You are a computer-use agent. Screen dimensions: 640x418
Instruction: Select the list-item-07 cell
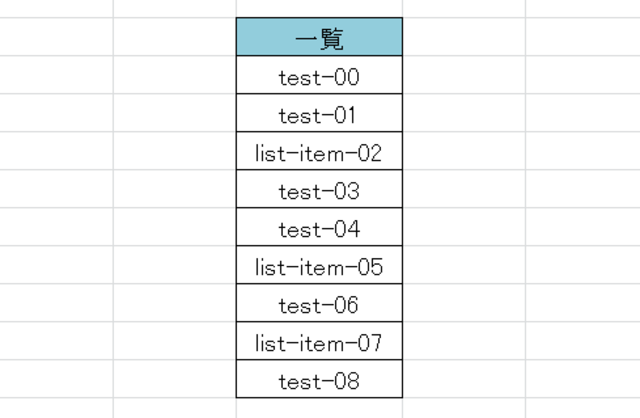click(319, 342)
